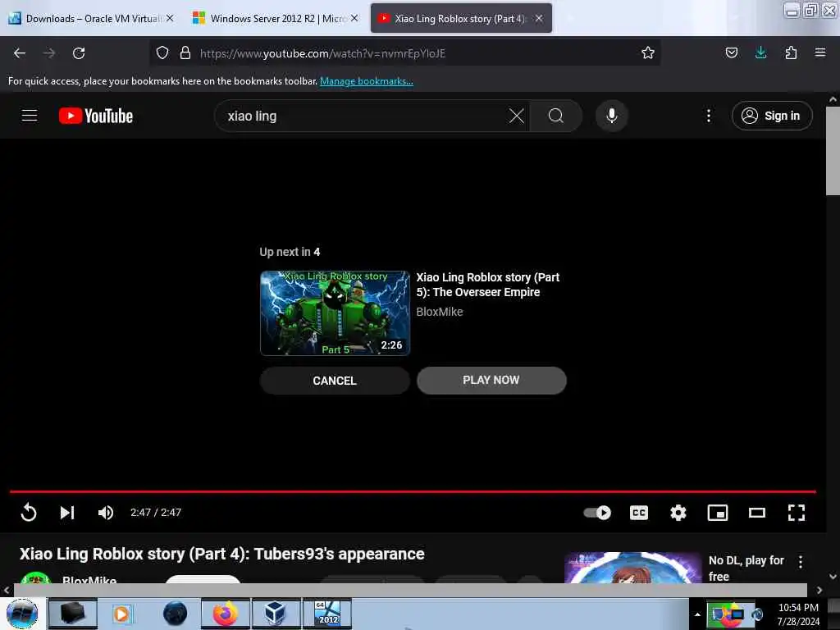This screenshot has width=840, height=630.
Task: Open Firefox from the taskbar
Action: coord(225,614)
